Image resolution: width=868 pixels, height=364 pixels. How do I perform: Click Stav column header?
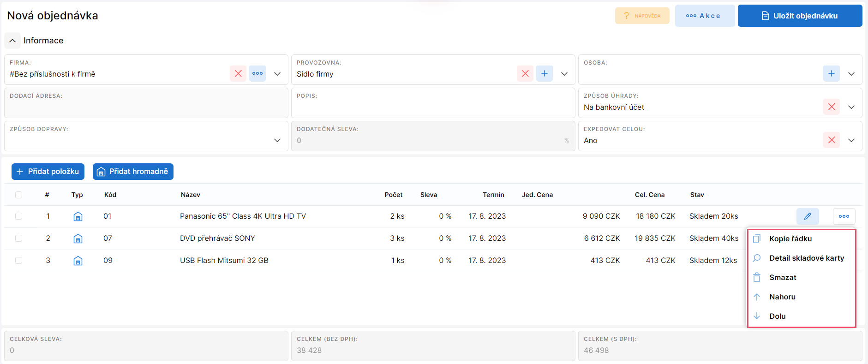697,195
